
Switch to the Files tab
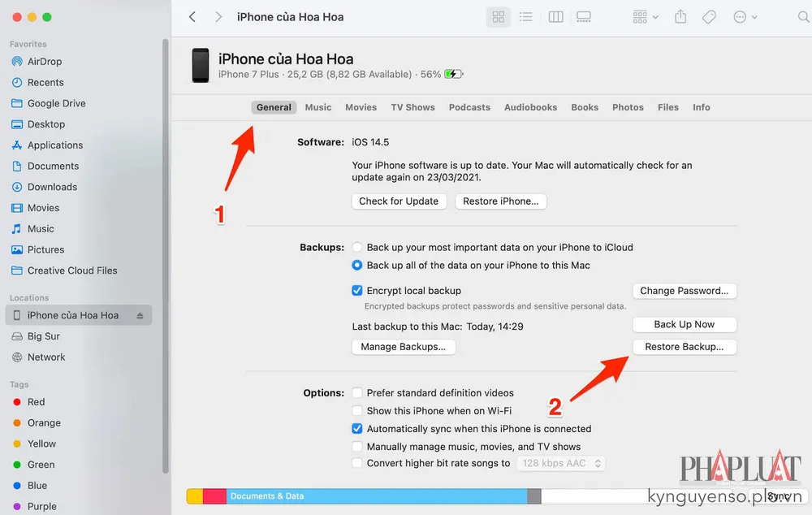click(x=668, y=107)
